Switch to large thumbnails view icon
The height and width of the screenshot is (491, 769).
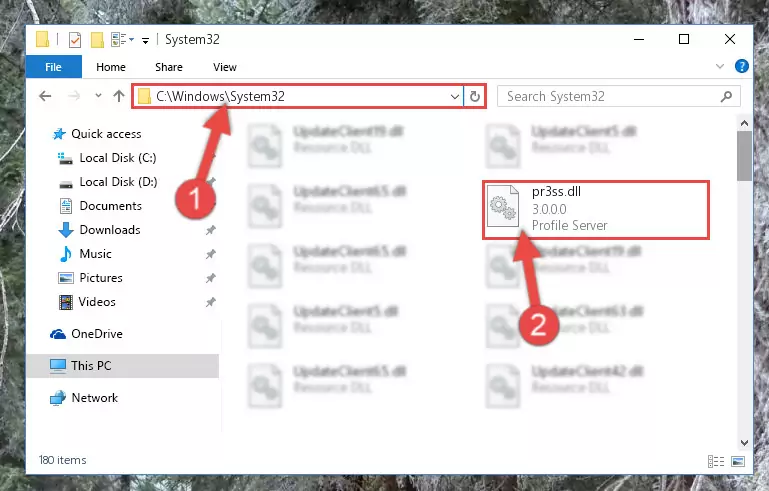coord(738,461)
